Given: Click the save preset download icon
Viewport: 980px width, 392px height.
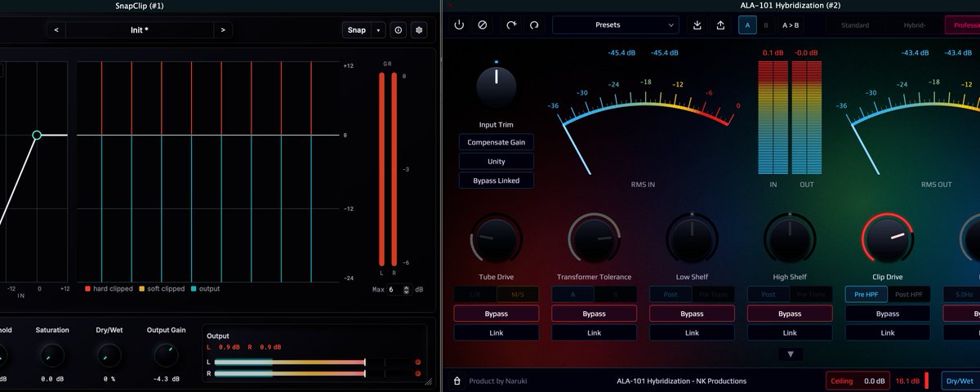Looking at the screenshot, I should click(697, 25).
